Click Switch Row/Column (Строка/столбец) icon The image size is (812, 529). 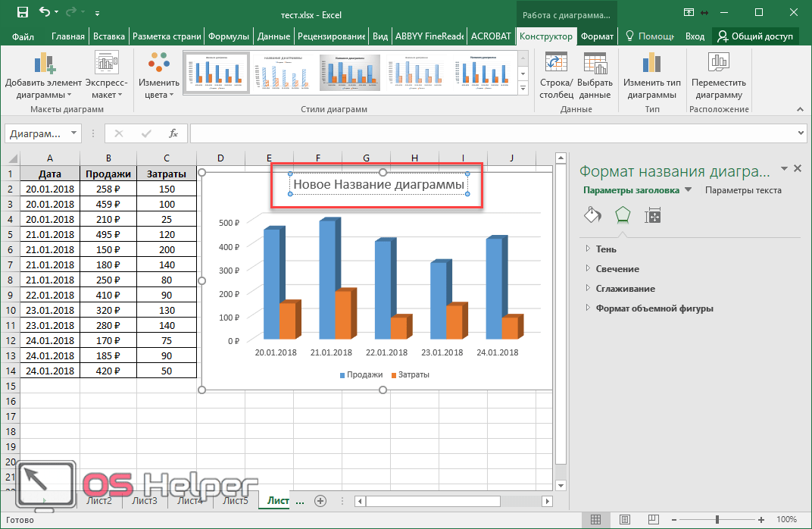coord(556,64)
